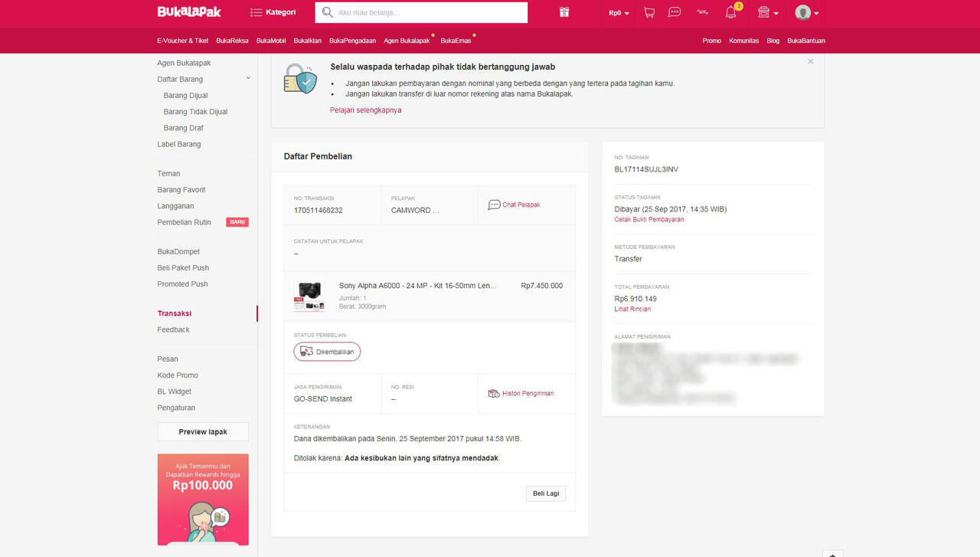980x557 pixels.
Task: Open Teman in sidebar
Action: pos(168,173)
